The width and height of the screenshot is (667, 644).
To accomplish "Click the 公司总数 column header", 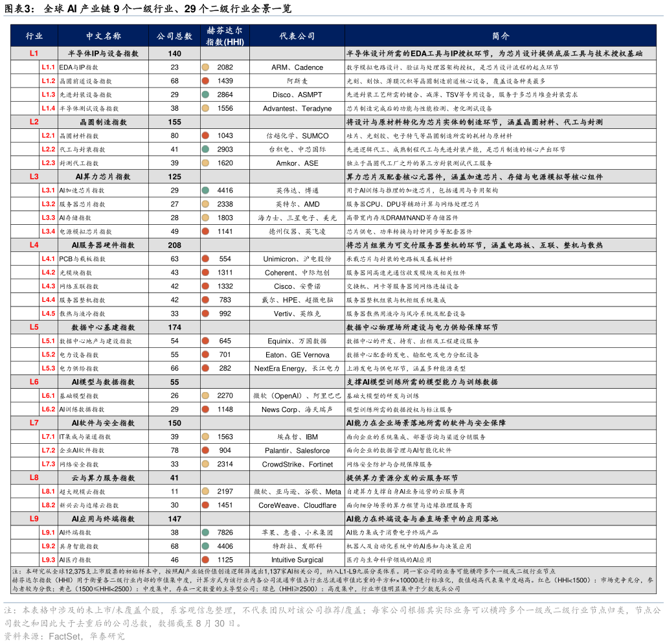I will coord(174,36).
